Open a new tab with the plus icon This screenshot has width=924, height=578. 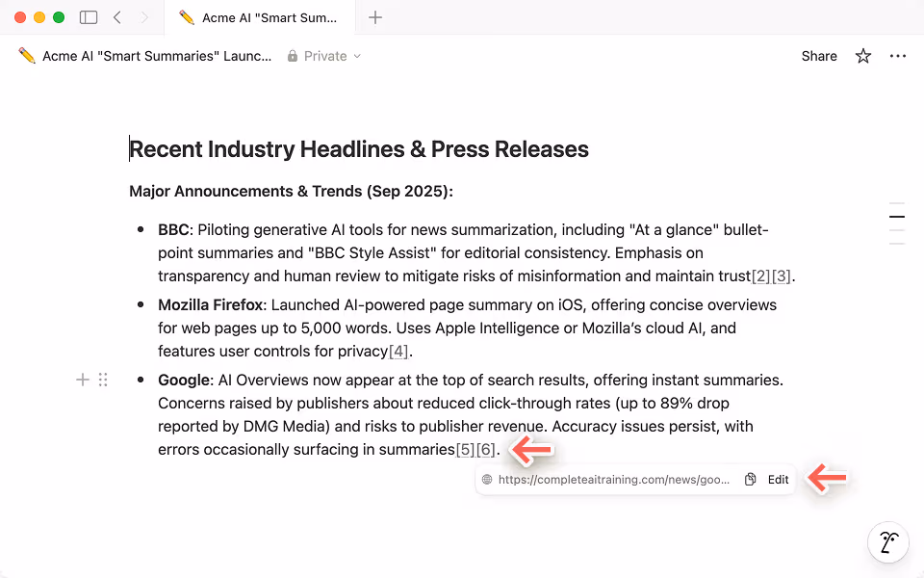coord(375,16)
